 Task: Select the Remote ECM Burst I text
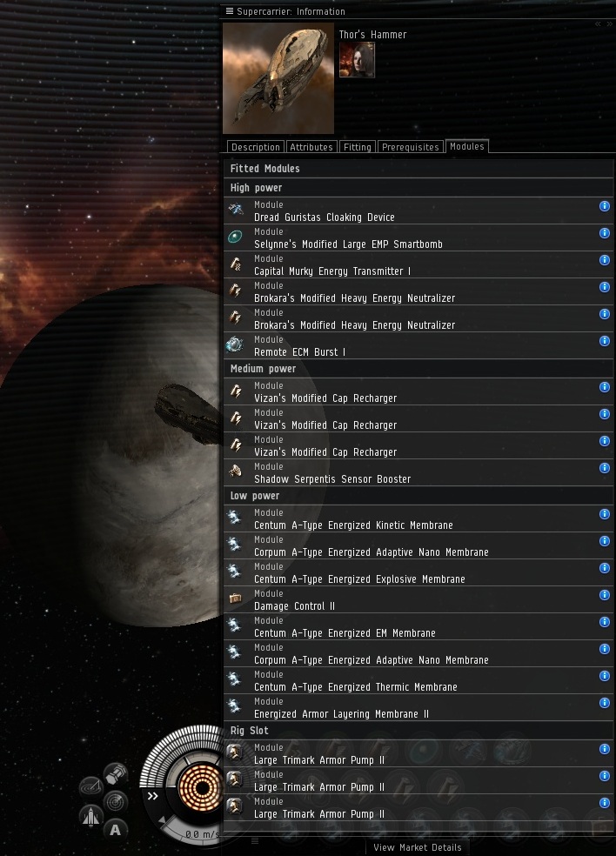tap(300, 352)
